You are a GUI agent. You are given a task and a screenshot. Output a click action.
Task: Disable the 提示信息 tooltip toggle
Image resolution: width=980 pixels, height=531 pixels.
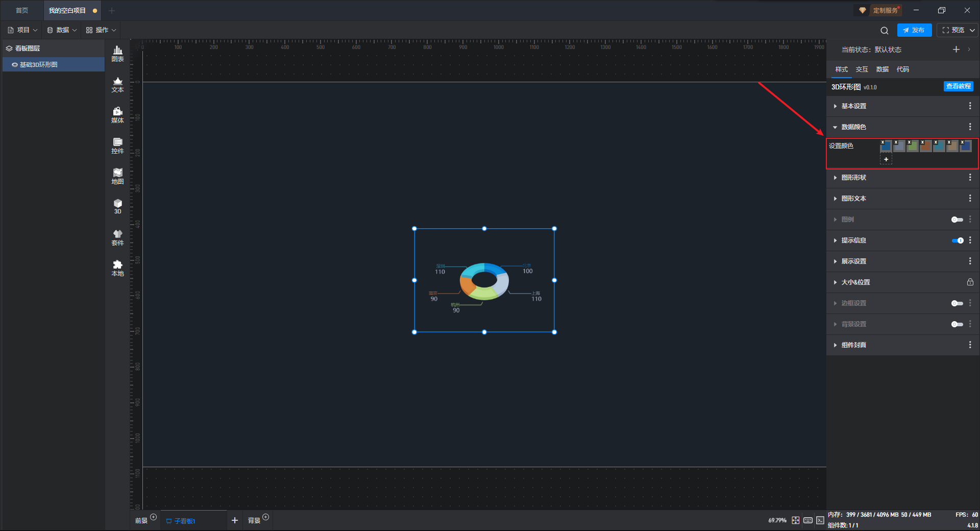[x=957, y=240]
